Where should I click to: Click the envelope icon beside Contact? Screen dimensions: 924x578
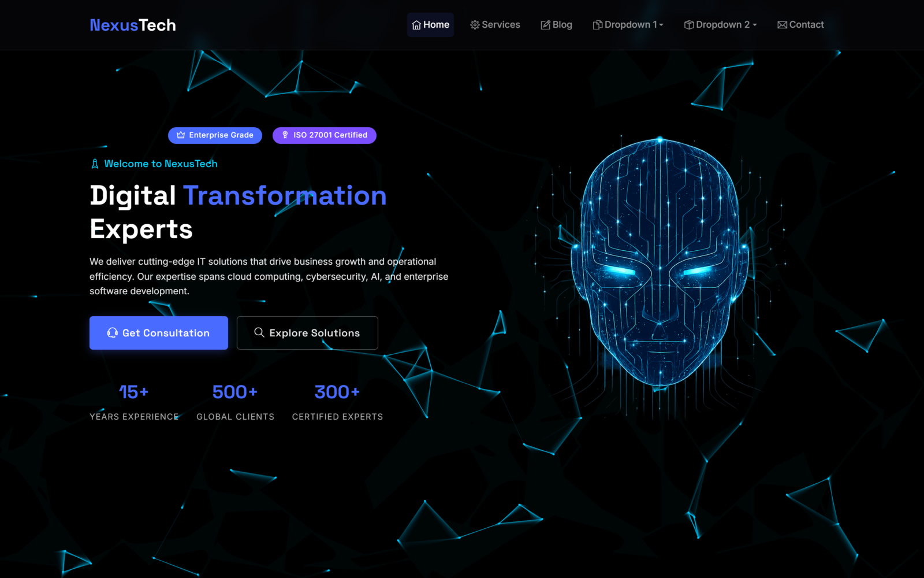pyautogui.click(x=782, y=25)
